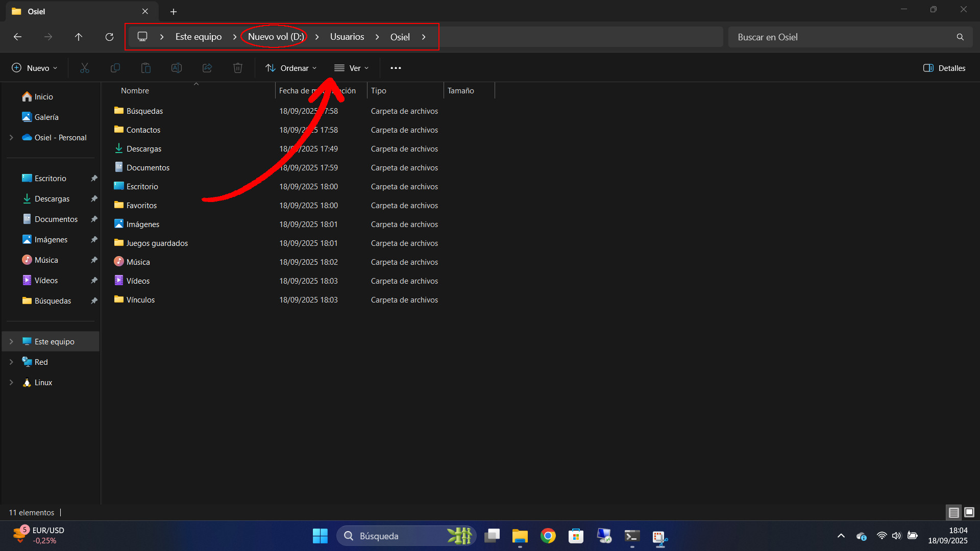Click the Cut scissors icon
Screen dimensions: 980x551
[x=85, y=68]
